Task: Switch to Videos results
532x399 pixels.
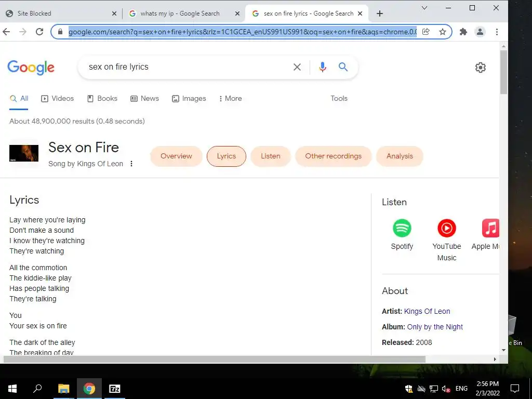Action: (57, 98)
